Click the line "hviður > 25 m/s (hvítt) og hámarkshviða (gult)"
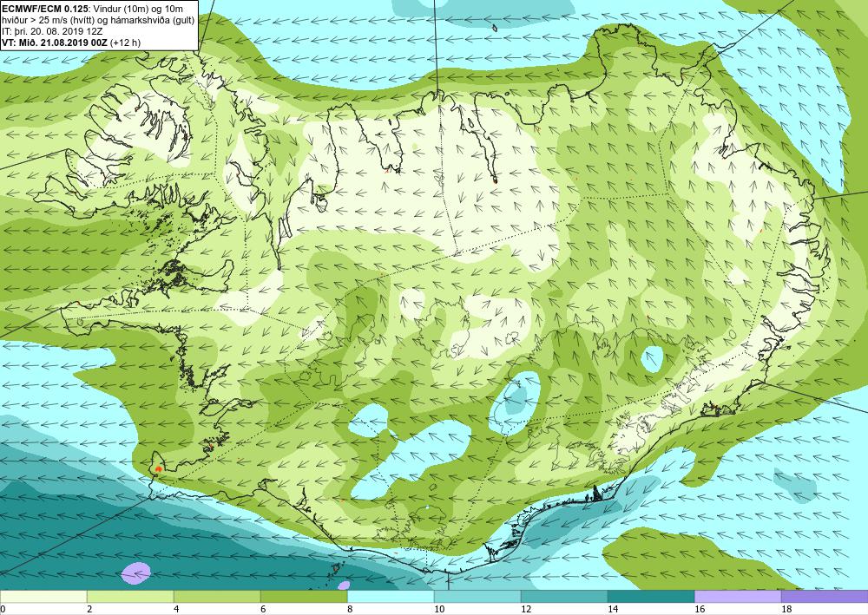 (x=98, y=21)
